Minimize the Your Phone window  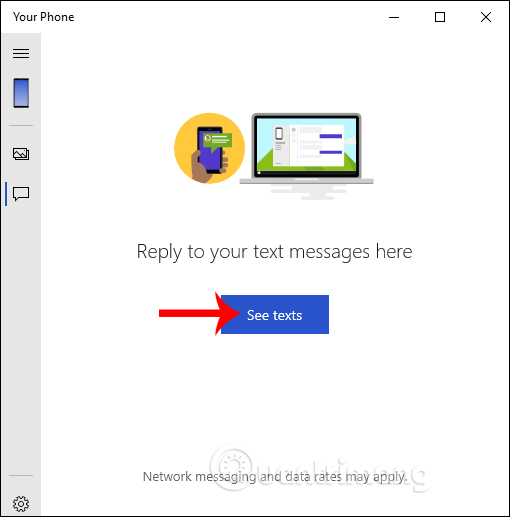pos(394,17)
